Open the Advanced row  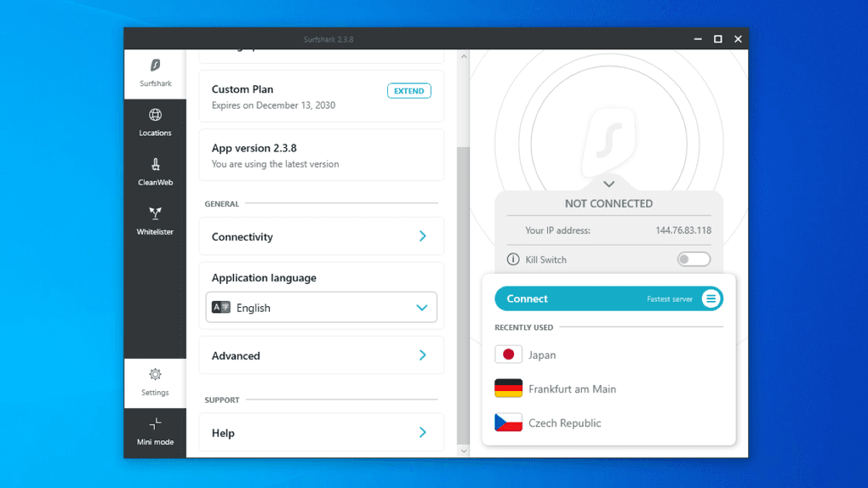321,355
